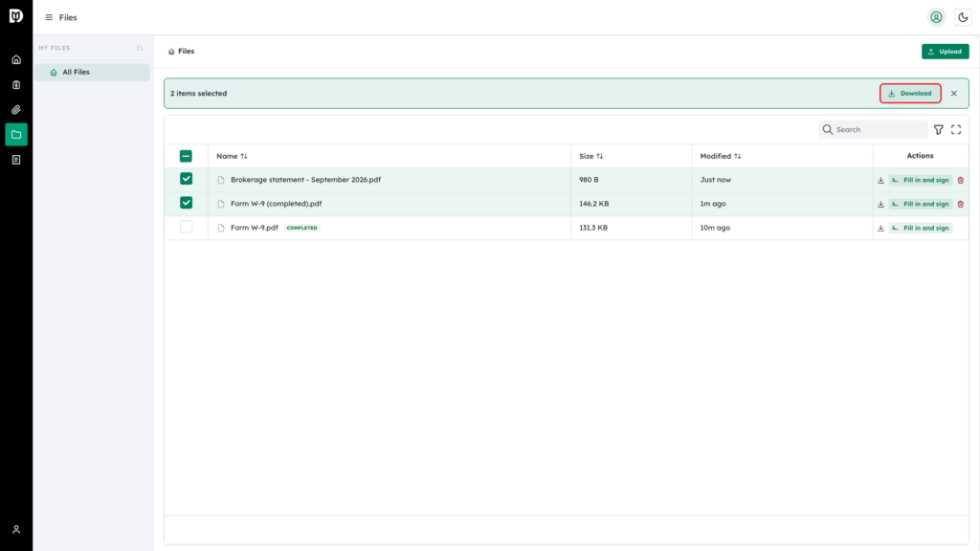
Task: Open the home icon in left sidebar
Action: point(16,60)
